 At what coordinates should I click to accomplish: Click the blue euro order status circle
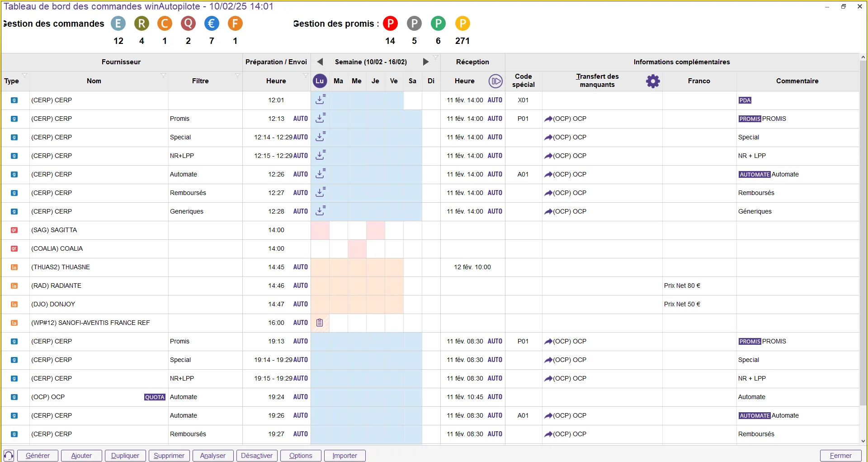tap(212, 24)
